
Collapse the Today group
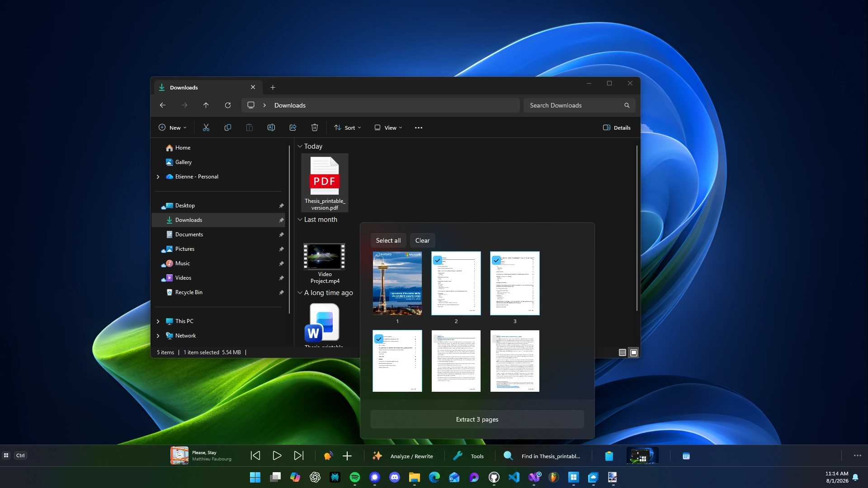tap(300, 146)
